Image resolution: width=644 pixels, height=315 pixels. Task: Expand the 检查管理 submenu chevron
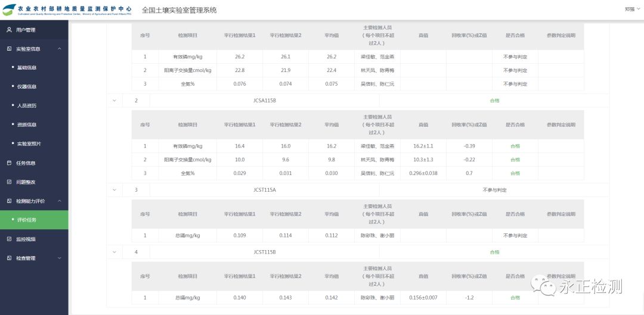pyautogui.click(x=60, y=258)
